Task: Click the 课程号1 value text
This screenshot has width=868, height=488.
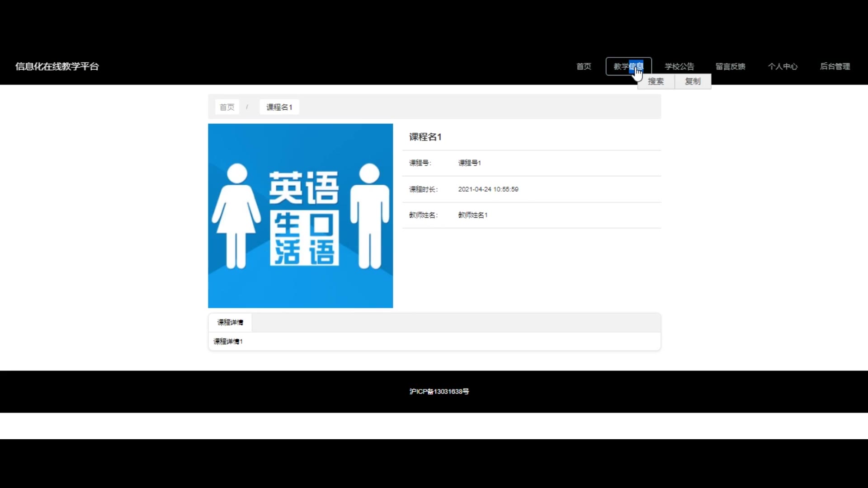Action: click(x=469, y=163)
